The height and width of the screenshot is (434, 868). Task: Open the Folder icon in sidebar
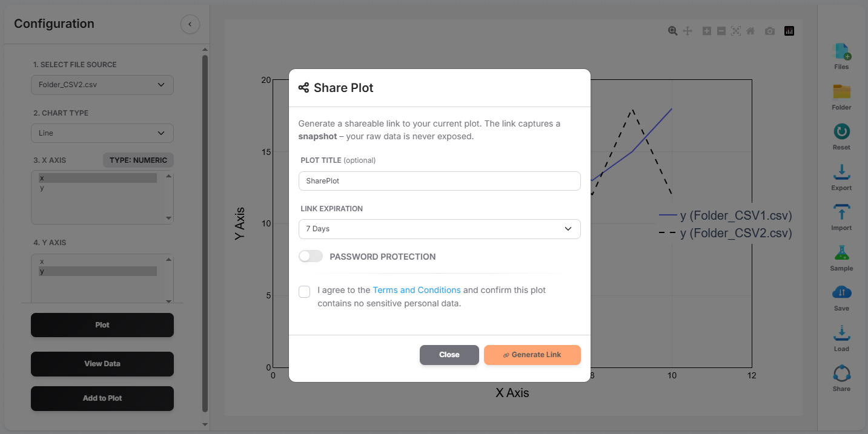[841, 92]
